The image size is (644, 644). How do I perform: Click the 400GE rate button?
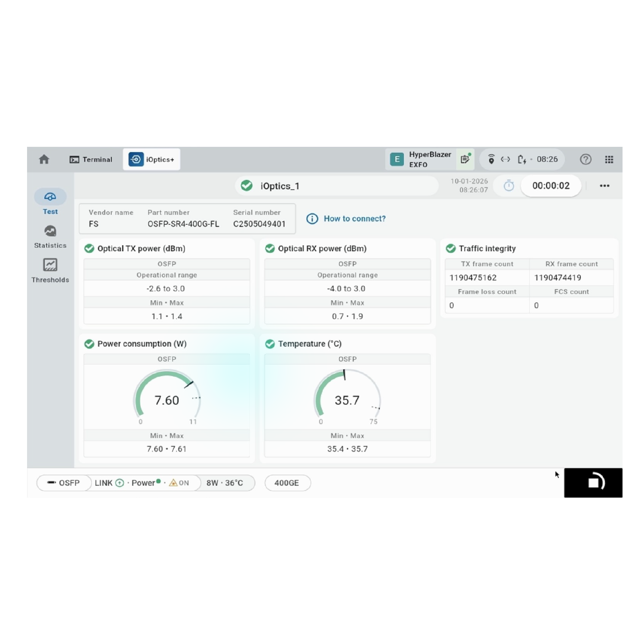coord(287,483)
